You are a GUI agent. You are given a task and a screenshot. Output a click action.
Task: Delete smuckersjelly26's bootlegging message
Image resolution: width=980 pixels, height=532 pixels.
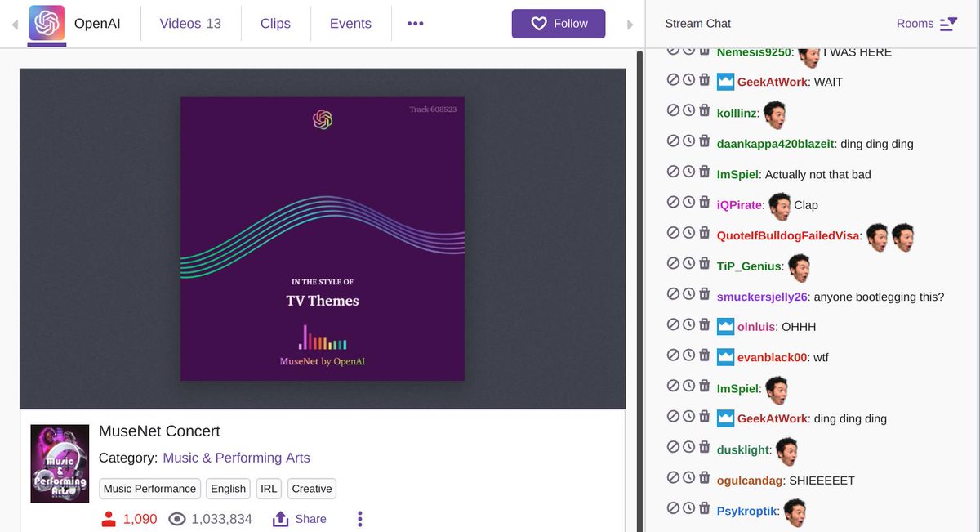[x=704, y=294]
